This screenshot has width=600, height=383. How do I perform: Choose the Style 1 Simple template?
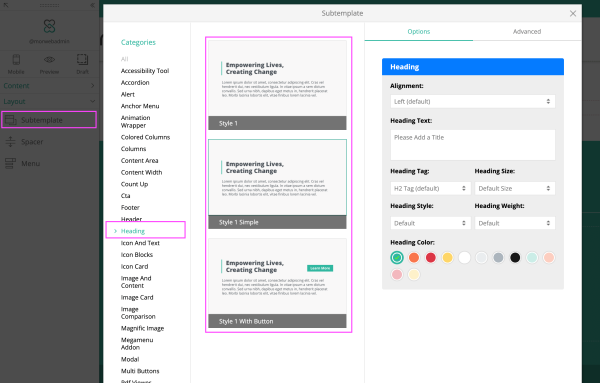pos(277,184)
